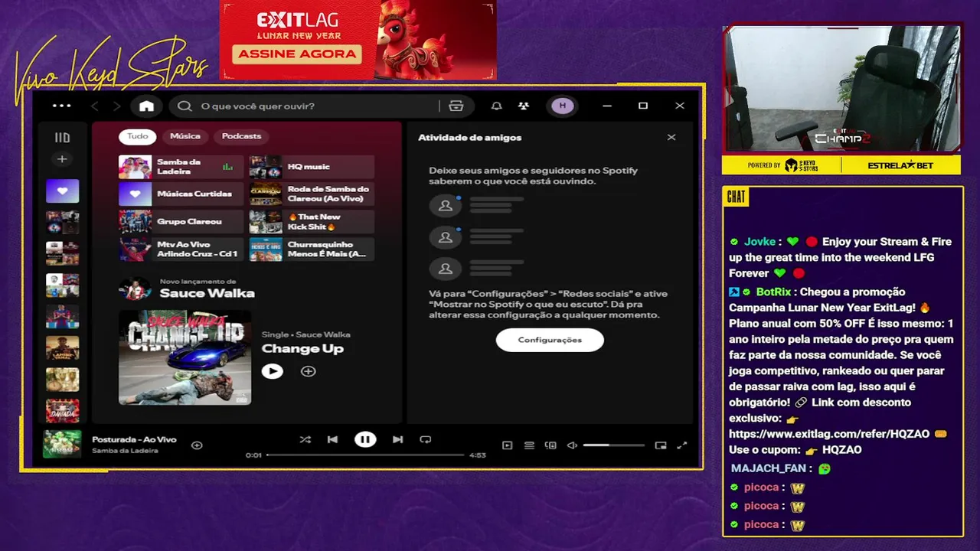Skip to next track
Viewport: 980px width, 551px height.
pos(397,439)
